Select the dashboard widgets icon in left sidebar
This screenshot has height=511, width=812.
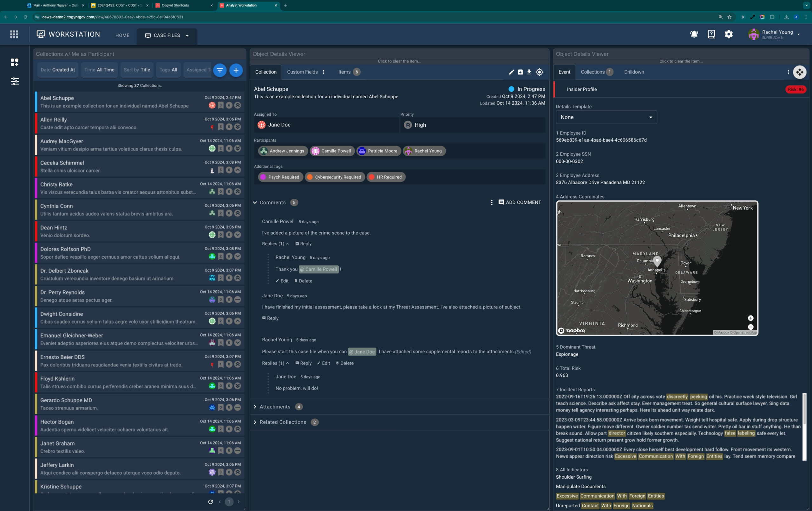point(15,62)
